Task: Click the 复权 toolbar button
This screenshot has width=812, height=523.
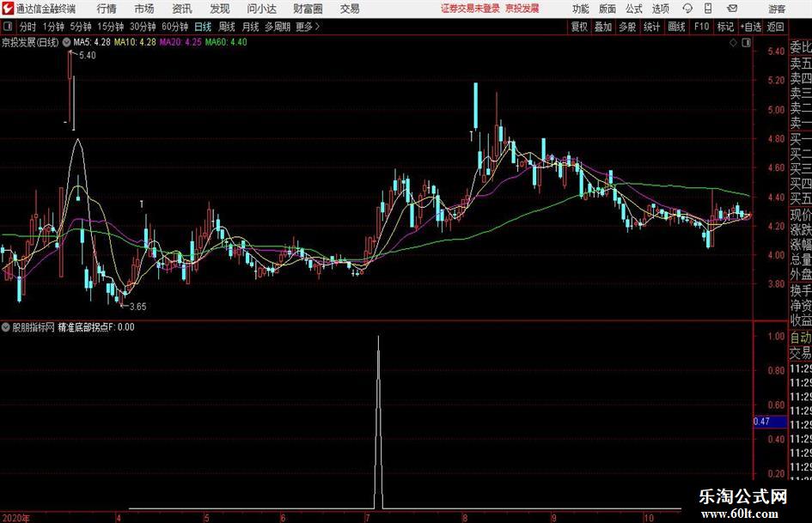Action: pyautogui.click(x=579, y=27)
